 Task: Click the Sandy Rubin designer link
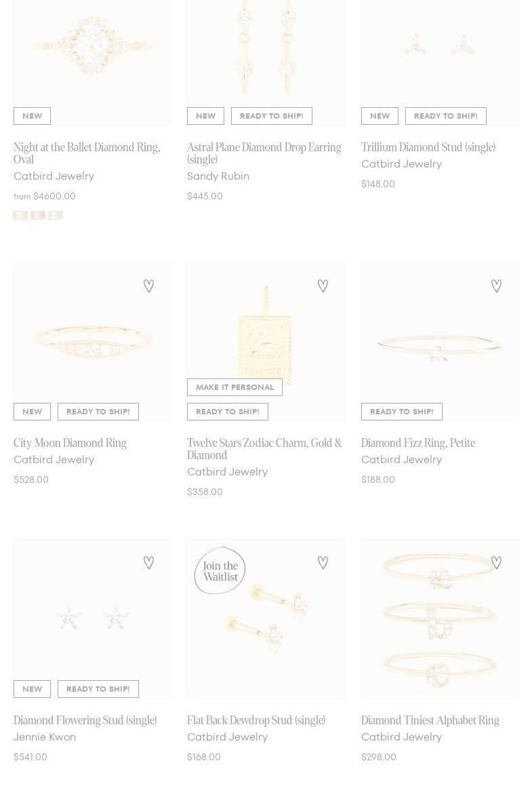(218, 176)
